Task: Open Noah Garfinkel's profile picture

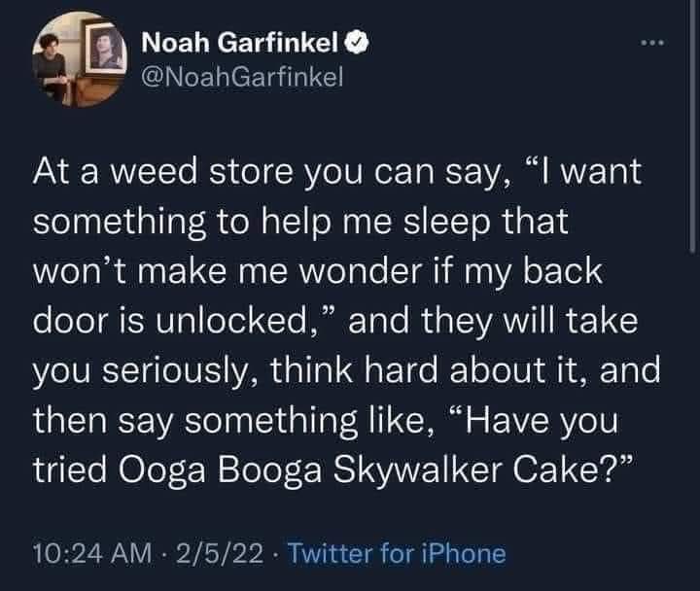Action: point(80,59)
